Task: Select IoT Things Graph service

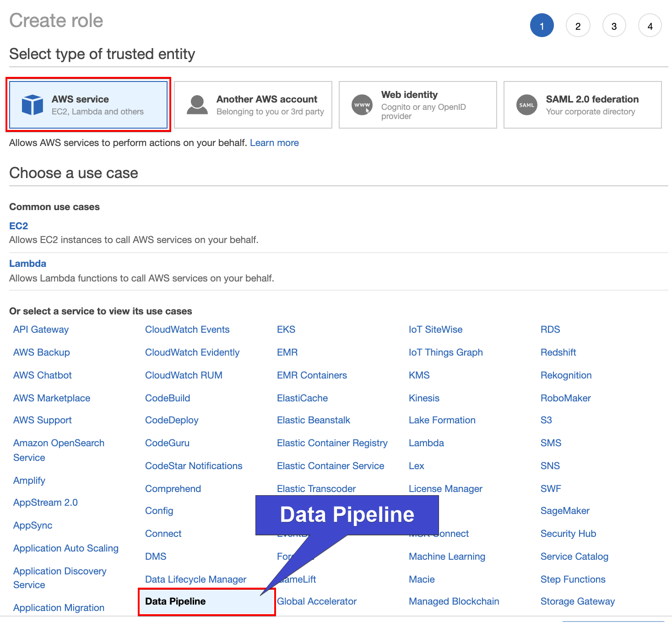Action: (446, 352)
